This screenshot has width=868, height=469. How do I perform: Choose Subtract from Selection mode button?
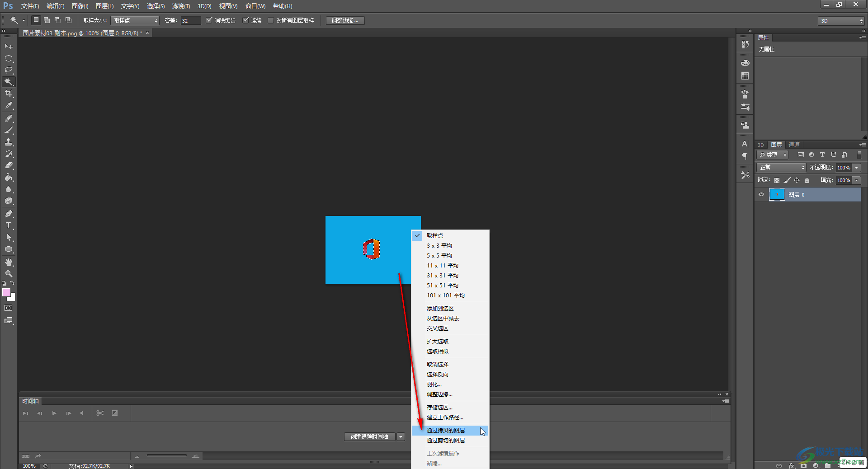(x=57, y=20)
